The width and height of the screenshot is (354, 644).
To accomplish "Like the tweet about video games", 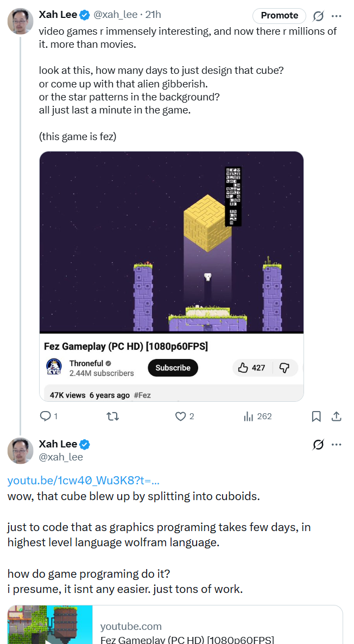I will [x=179, y=416].
